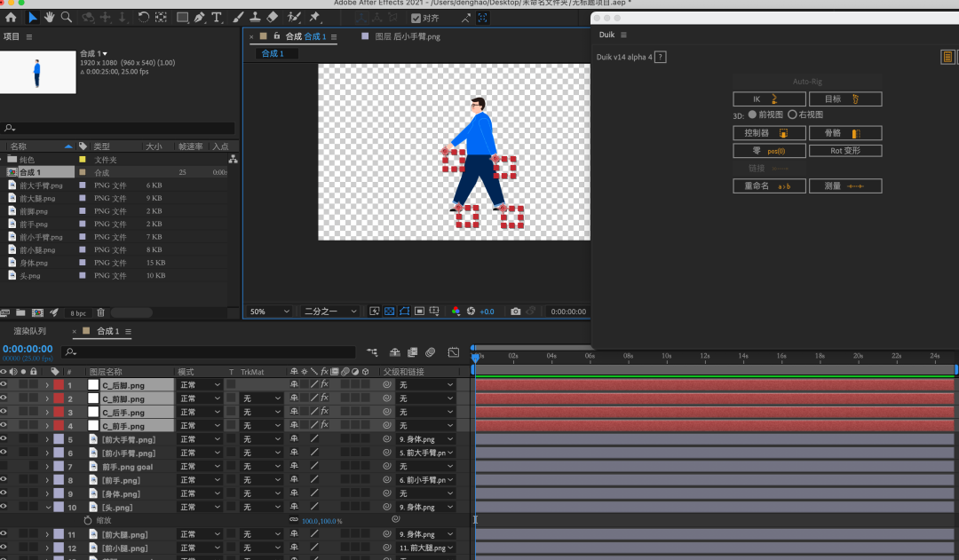Select the Brush tool
Screen dimensions: 959x560
point(238,17)
